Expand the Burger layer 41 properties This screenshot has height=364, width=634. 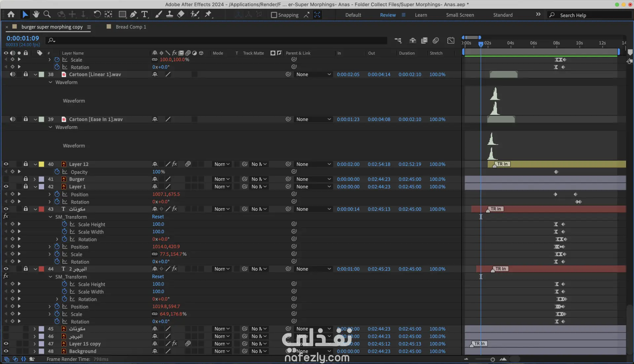34,179
